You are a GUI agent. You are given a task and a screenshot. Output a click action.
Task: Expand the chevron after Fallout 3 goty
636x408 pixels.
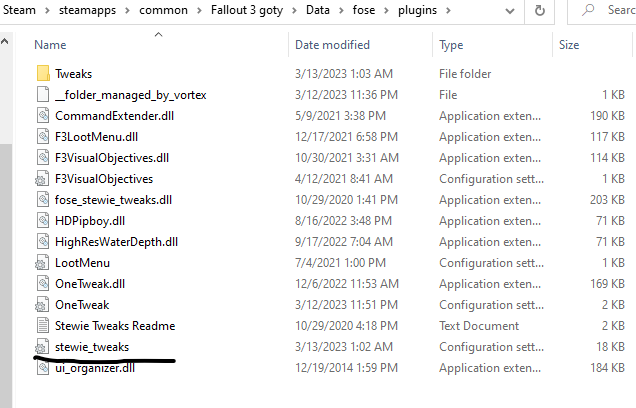coord(299,10)
